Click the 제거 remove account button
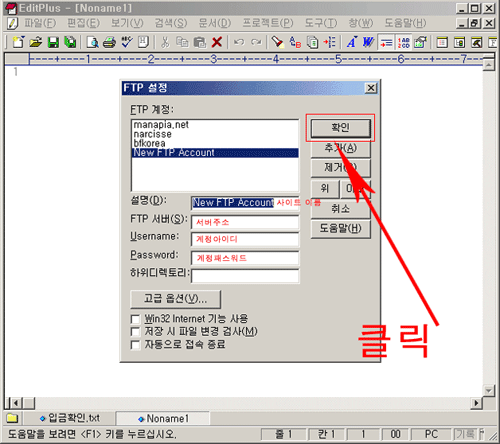 (340, 168)
